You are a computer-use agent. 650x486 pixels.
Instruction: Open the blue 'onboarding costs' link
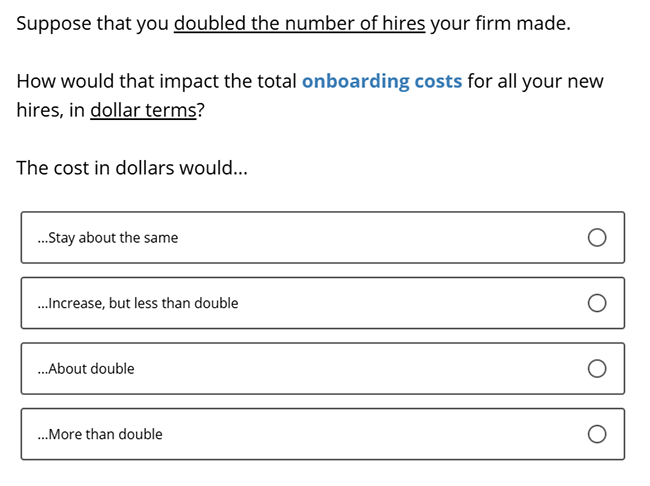coord(382,81)
